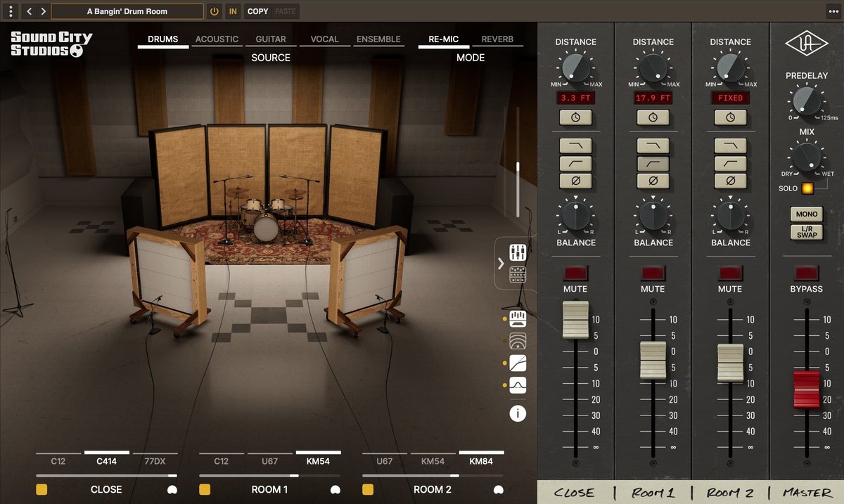The width and height of the screenshot is (844, 504).
Task: Select the DRUMS source tab
Action: point(163,39)
